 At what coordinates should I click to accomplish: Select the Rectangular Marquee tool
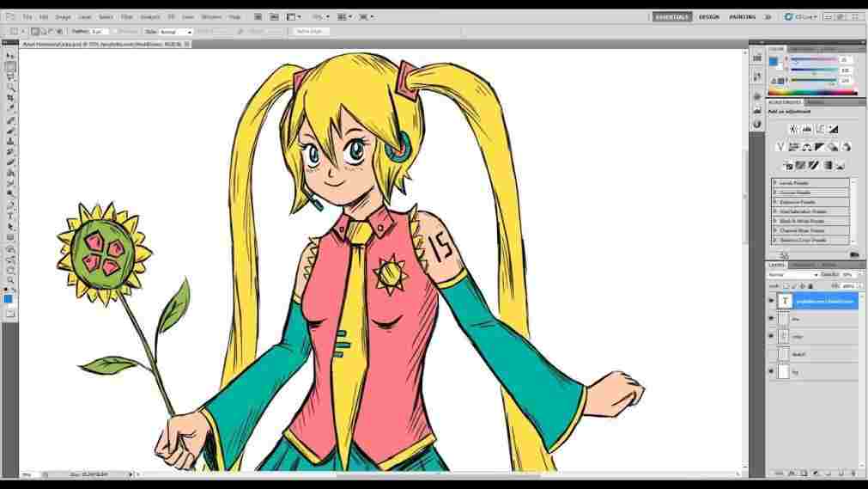10,66
